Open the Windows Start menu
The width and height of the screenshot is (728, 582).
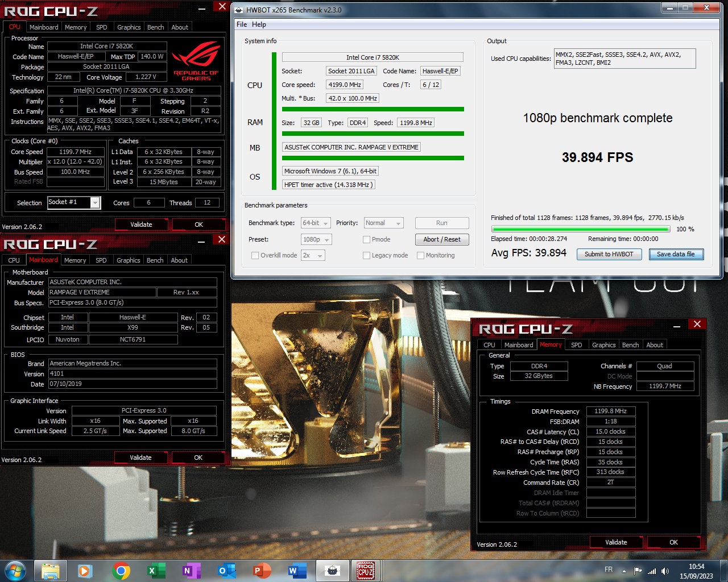[15, 571]
